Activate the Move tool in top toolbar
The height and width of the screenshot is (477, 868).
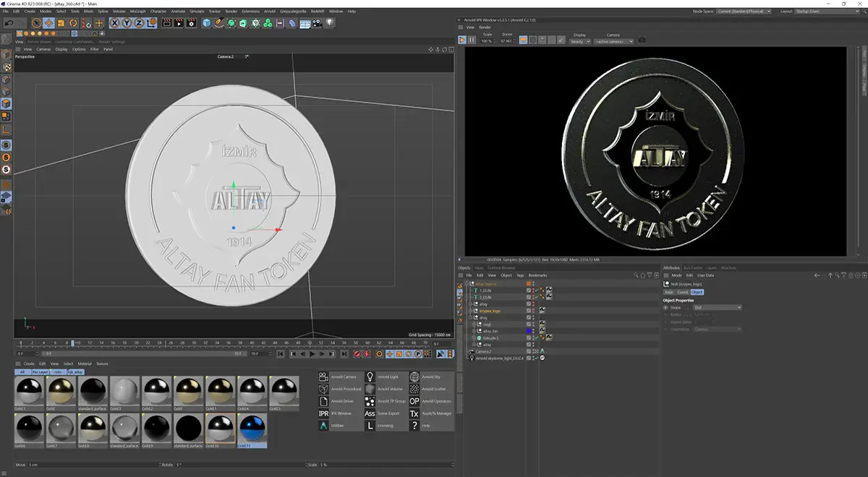pyautogui.click(x=49, y=23)
